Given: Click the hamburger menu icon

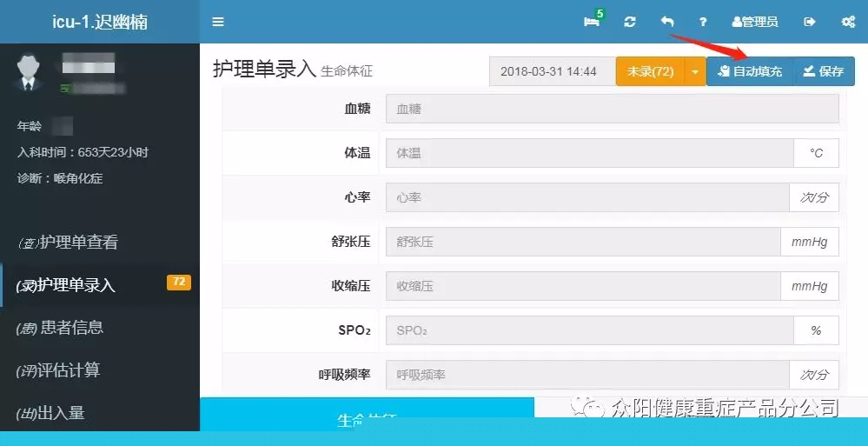Looking at the screenshot, I should coord(218,22).
